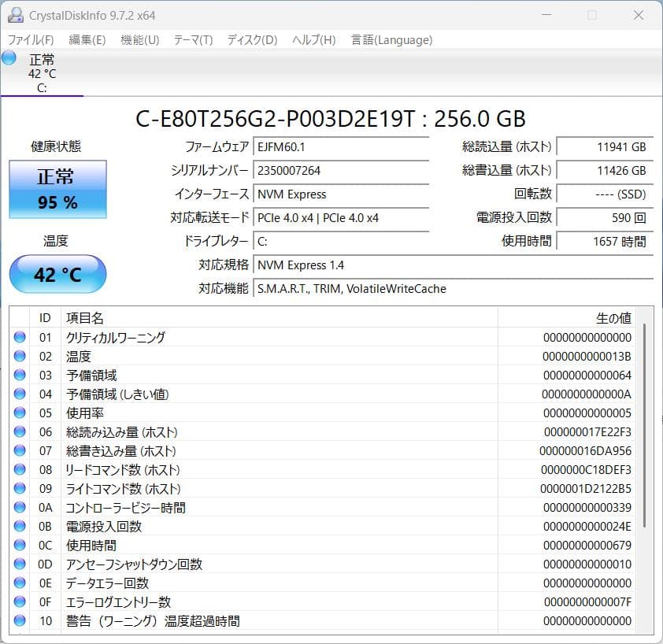This screenshot has width=663, height=644.
Task: Click the status orb for row 06 総読み込み量
Action: click(x=20, y=431)
